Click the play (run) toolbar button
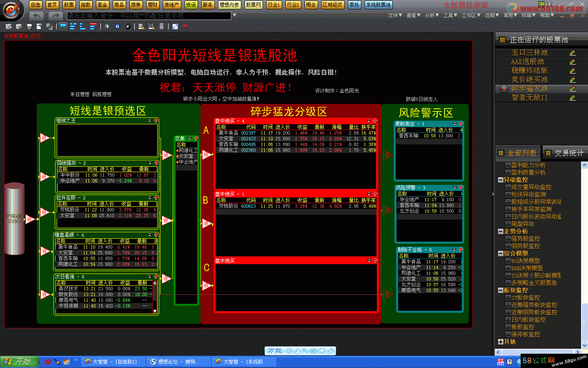The width and height of the screenshot is (588, 368). tap(107, 26)
